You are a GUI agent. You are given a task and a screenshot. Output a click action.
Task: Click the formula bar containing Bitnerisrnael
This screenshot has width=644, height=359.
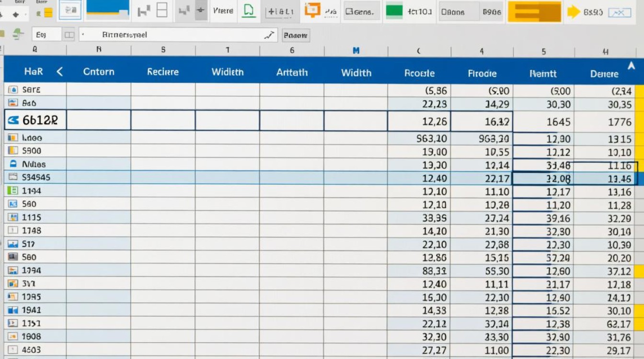[179, 35]
